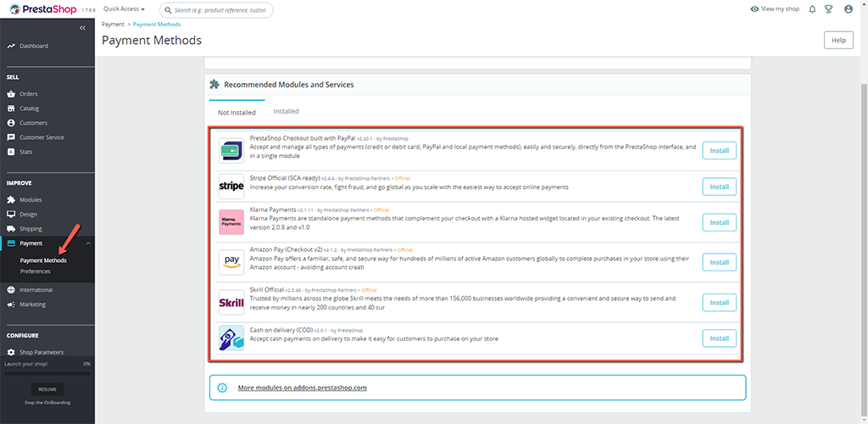Click the View my shop eye icon
Viewport: 868px width, 424px height.
tap(754, 9)
